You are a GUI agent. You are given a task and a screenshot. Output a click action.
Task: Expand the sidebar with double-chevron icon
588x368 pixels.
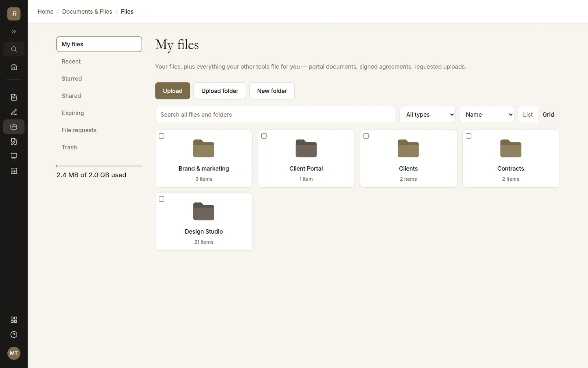point(14,32)
